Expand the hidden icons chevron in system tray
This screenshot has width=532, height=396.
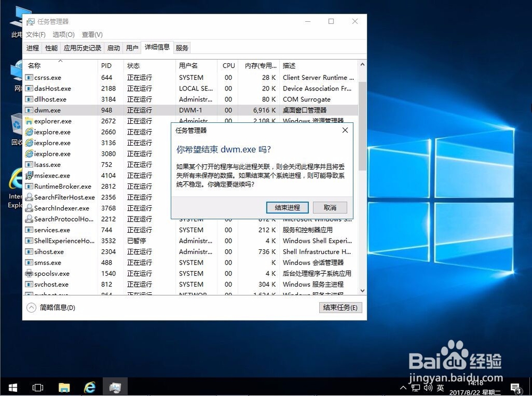click(403, 387)
